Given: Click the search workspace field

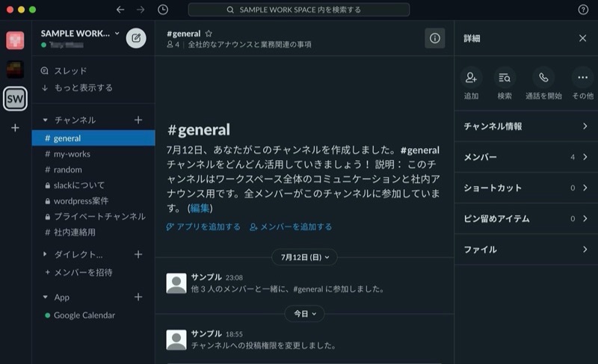Looking at the screenshot, I should point(298,10).
